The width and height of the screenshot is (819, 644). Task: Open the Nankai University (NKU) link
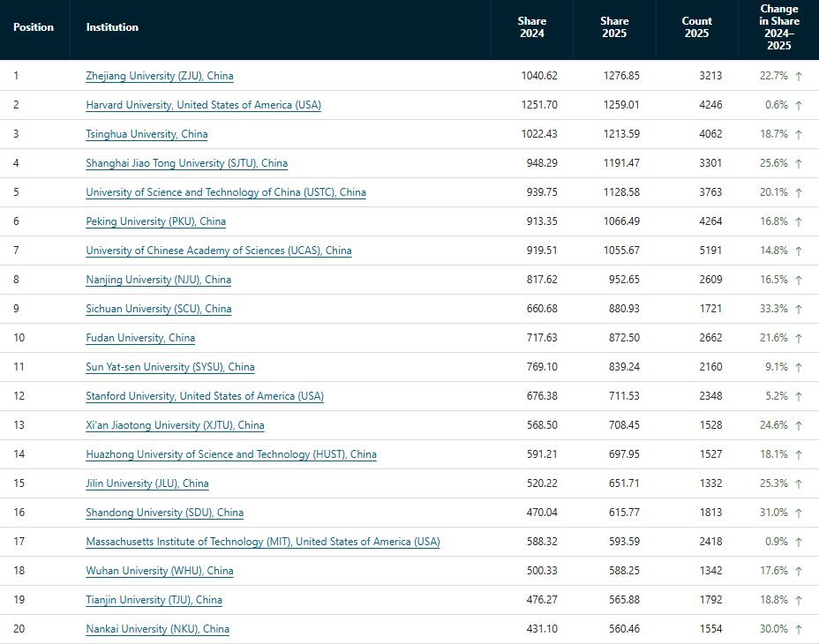click(x=157, y=629)
